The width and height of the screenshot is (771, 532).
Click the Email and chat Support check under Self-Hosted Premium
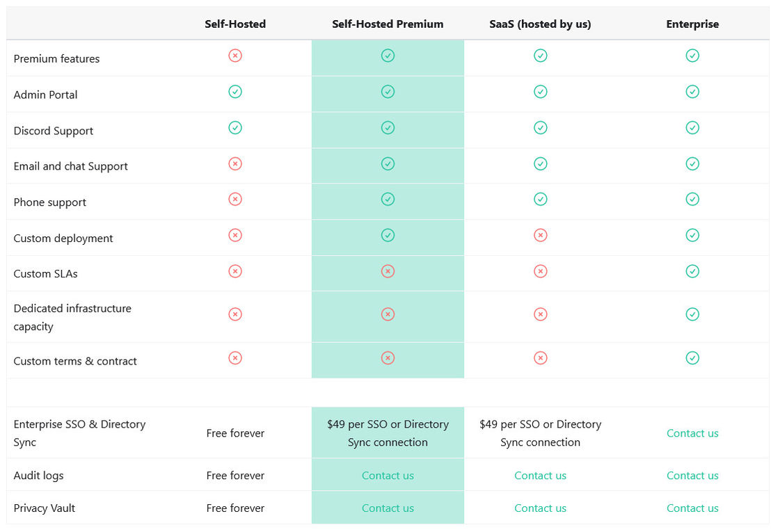(x=388, y=163)
